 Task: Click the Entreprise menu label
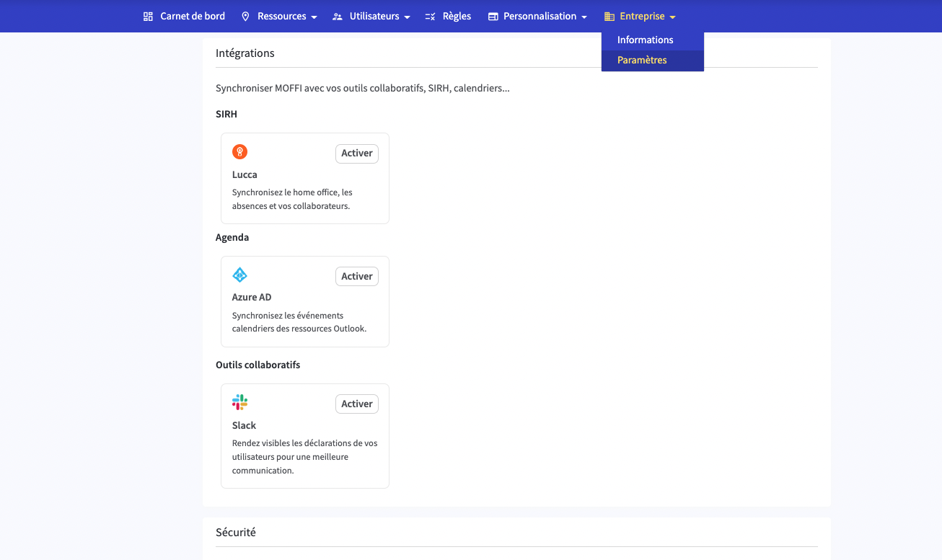pyautogui.click(x=642, y=16)
